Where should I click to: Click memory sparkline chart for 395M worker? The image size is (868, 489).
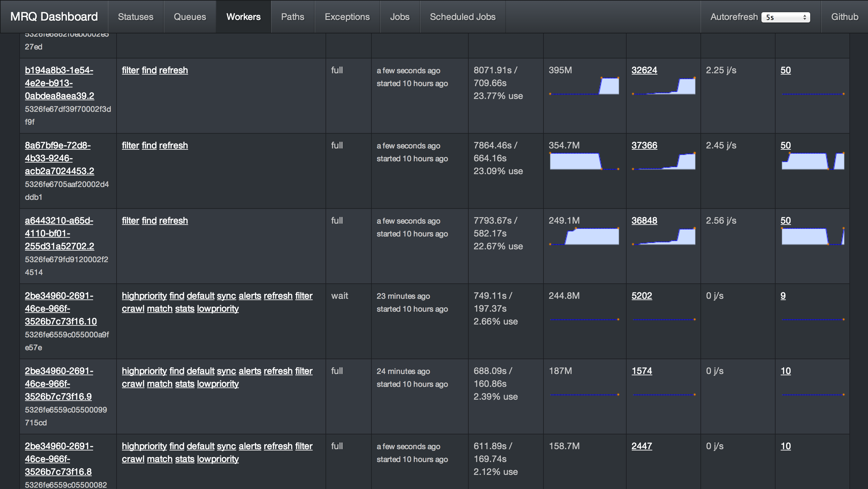tap(584, 86)
